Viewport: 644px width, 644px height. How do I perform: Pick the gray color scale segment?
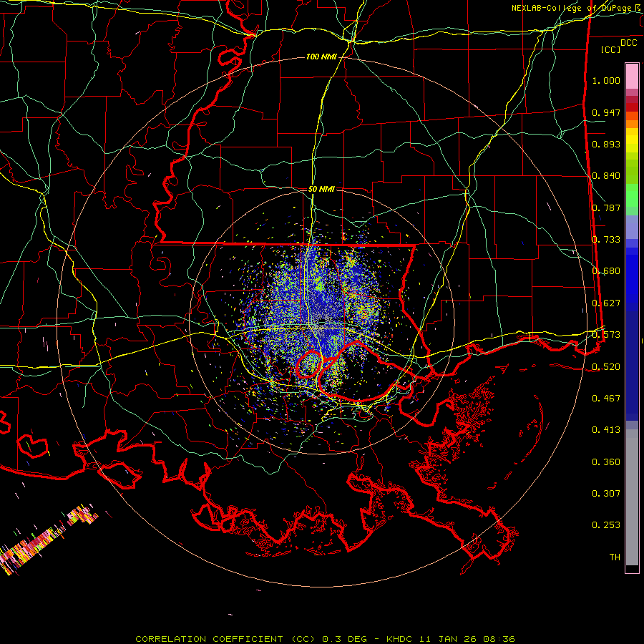(632, 497)
